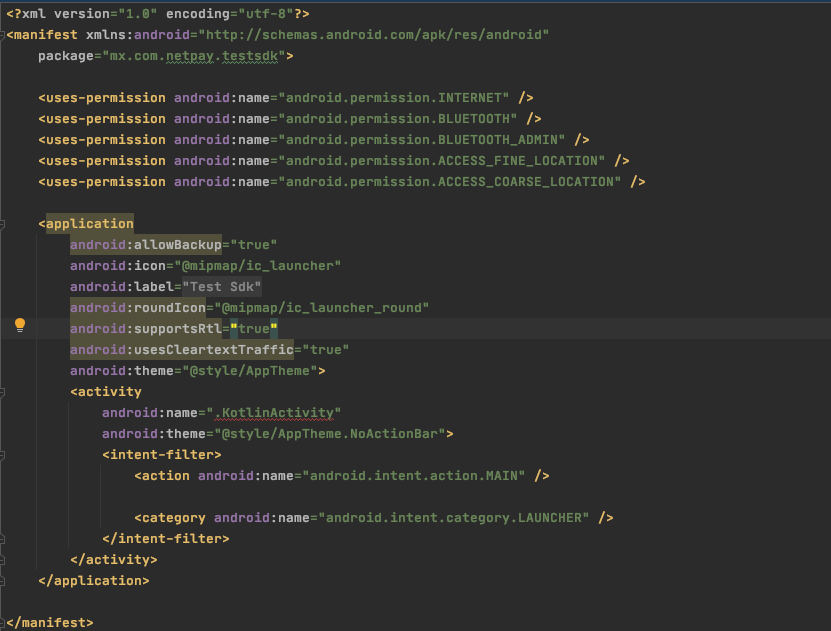Click the android.permission.BLUETOOTH_ADMIN string
Screen dimensions: 831x631
(x=422, y=140)
